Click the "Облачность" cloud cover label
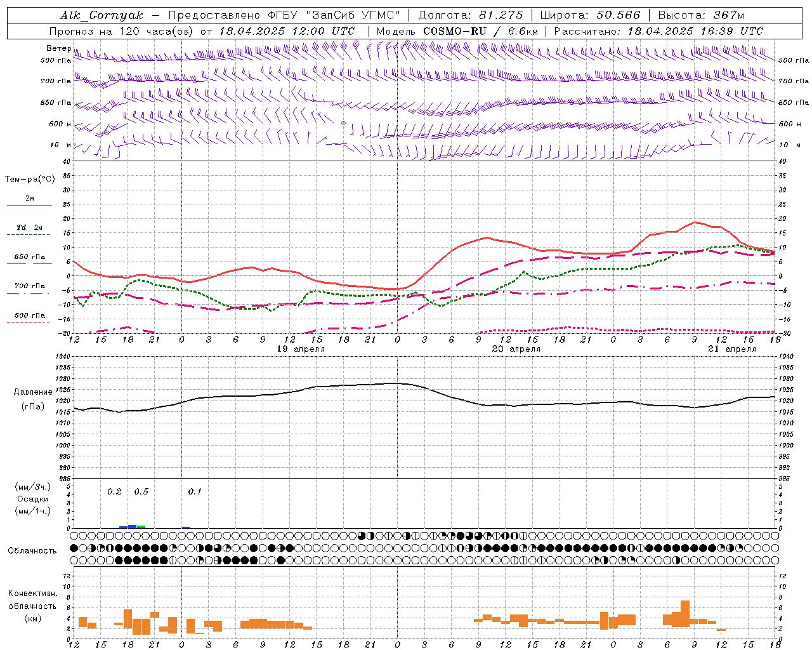The width and height of the screenshot is (812, 650). click(x=32, y=550)
